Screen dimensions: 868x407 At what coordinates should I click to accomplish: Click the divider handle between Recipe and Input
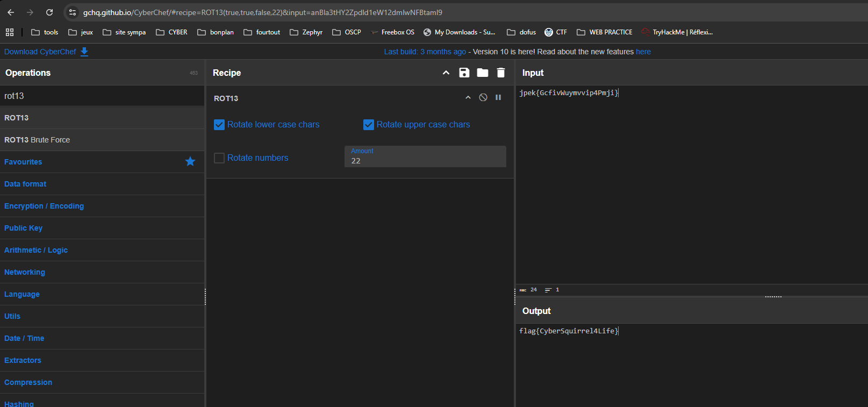coord(515,297)
